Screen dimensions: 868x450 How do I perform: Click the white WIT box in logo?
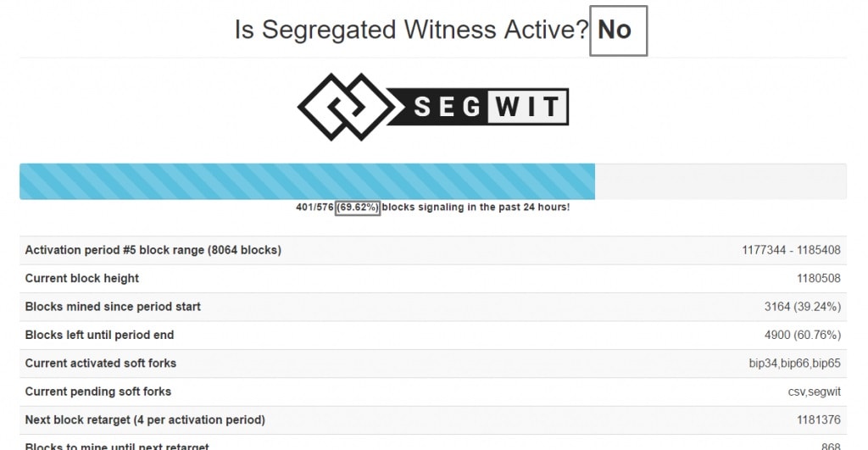coord(526,107)
